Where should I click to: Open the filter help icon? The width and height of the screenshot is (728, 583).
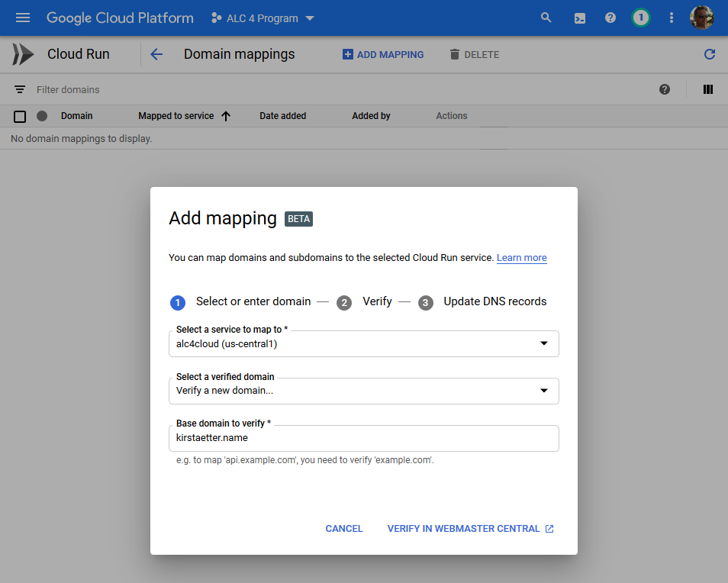[665, 89]
